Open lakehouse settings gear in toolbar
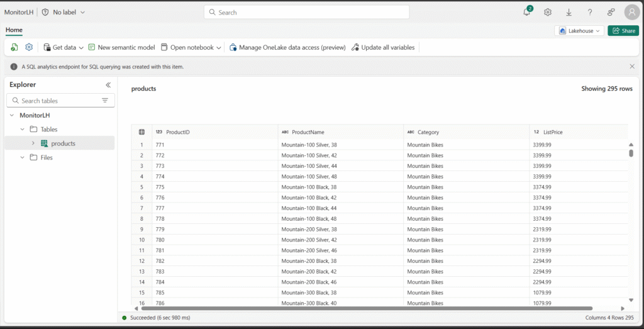644x329 pixels. coord(29,47)
